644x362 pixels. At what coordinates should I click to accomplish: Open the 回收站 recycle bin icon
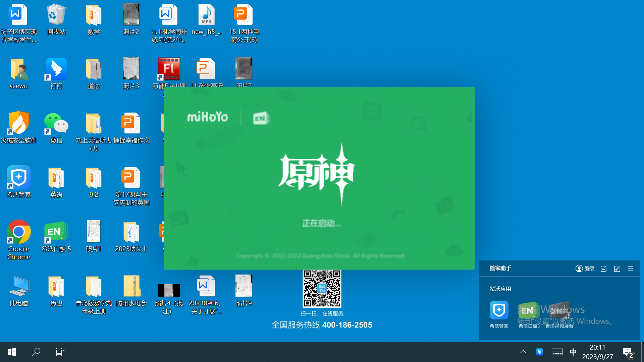[x=56, y=19]
